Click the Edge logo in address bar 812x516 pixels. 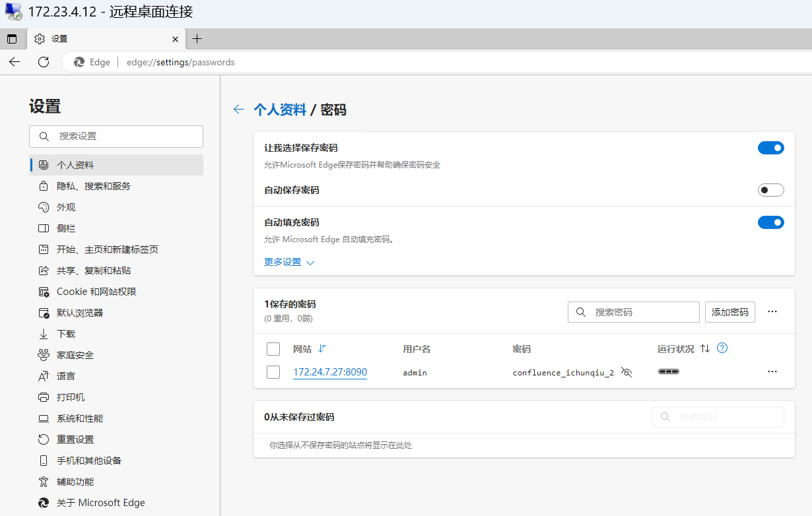coord(79,62)
